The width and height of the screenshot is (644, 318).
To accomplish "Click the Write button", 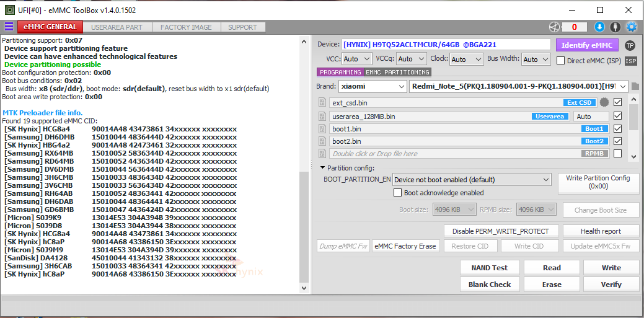I will [611, 267].
